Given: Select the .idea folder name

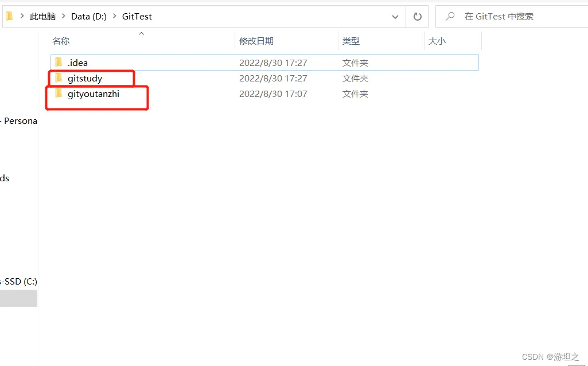Looking at the screenshot, I should click(77, 63).
